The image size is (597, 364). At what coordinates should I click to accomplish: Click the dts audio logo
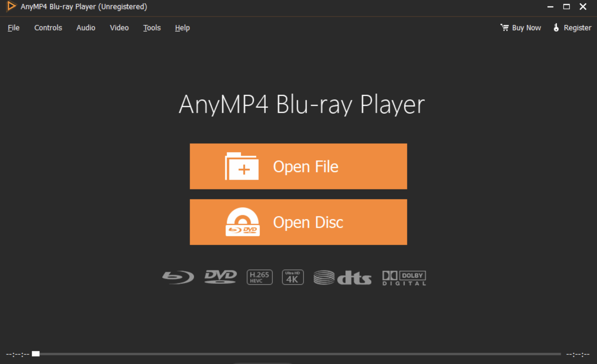coord(342,277)
